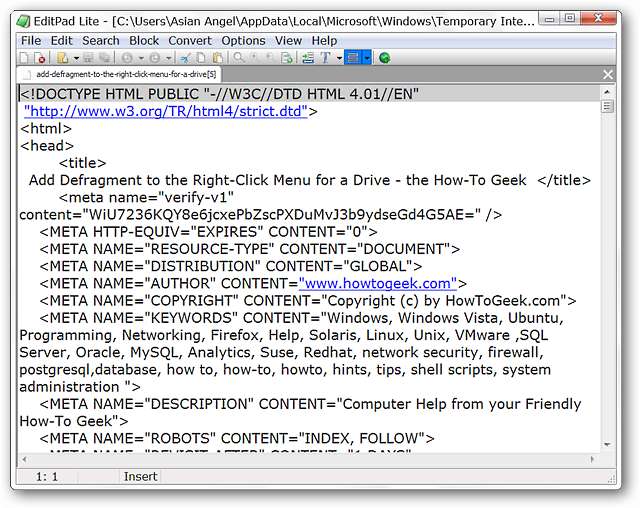Click the close file red X icon
This screenshot has height=508, width=640.
point(39,58)
